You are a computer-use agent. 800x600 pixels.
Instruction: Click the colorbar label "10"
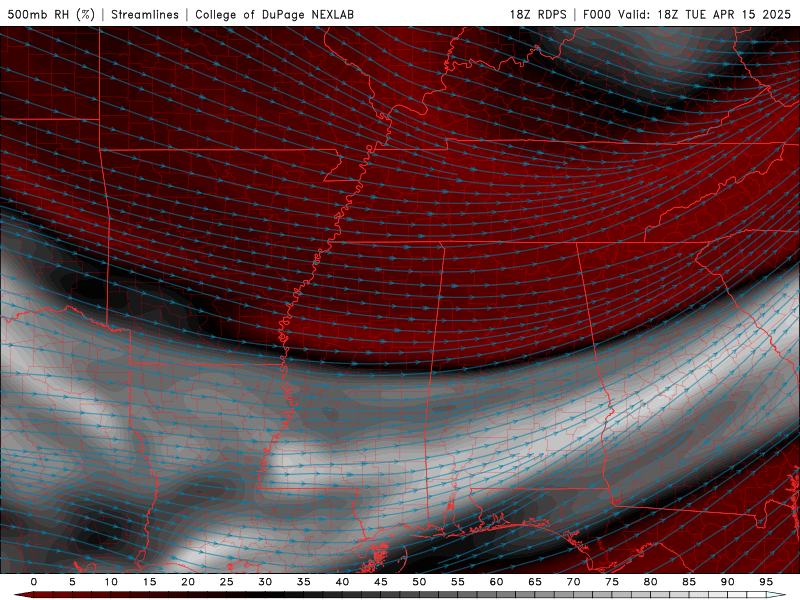coord(111,582)
